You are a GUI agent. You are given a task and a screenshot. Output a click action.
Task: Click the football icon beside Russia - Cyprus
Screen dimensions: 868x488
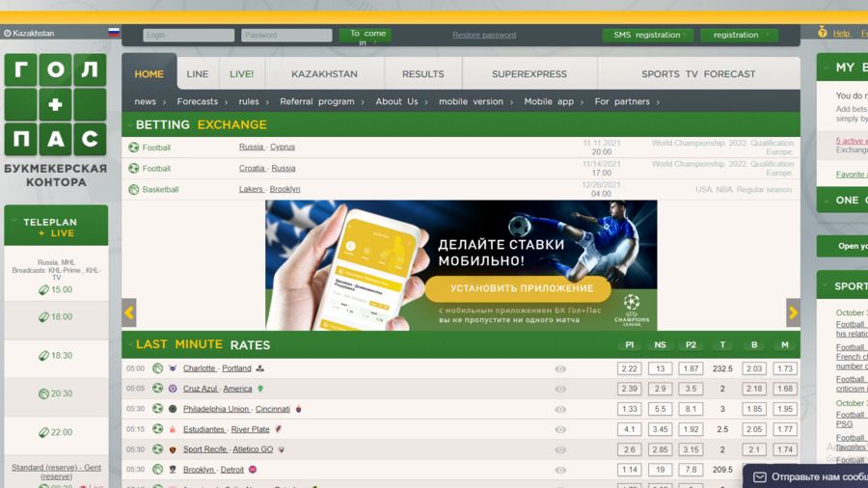[133, 148]
